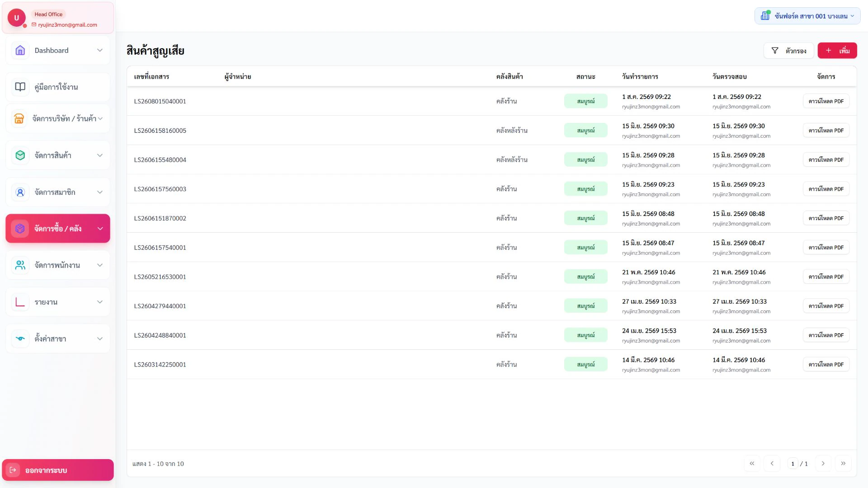This screenshot has height=488, width=868.
Task: Click the branch settings icon
Action: click(x=20, y=338)
